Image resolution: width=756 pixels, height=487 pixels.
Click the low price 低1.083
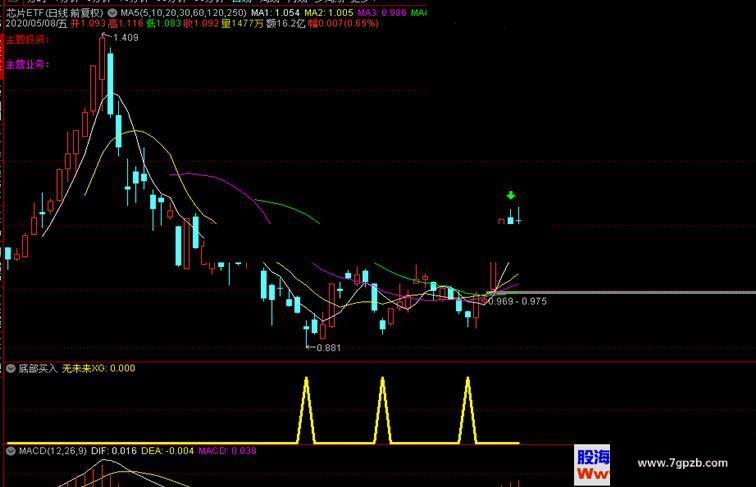[x=164, y=24]
